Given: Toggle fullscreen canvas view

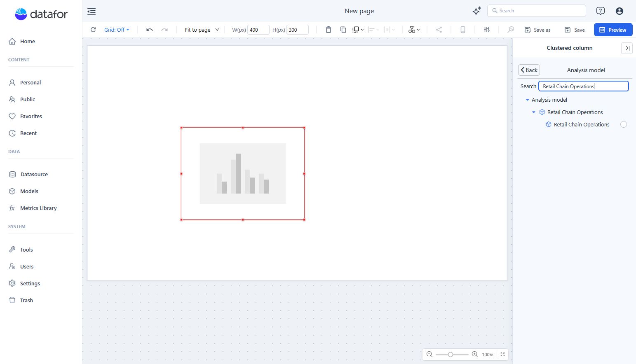Looking at the screenshot, I should click(502, 355).
